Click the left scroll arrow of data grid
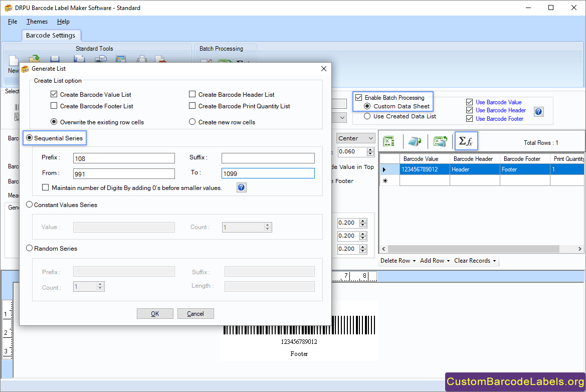Screen dimensions: 586x392 click(383, 249)
